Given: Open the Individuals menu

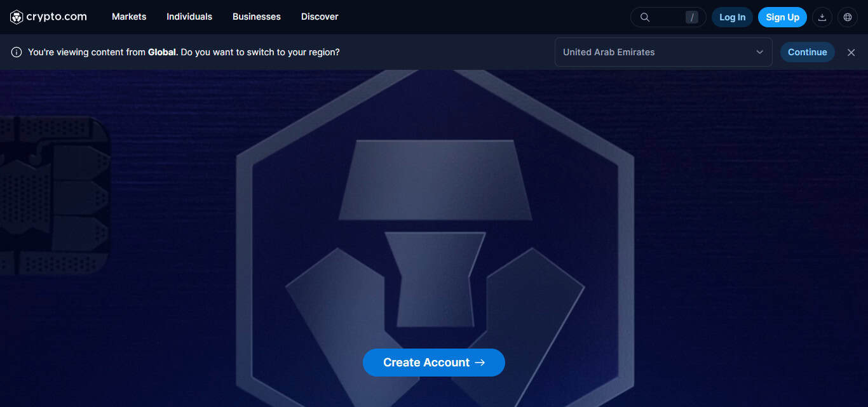Looking at the screenshot, I should click(189, 17).
